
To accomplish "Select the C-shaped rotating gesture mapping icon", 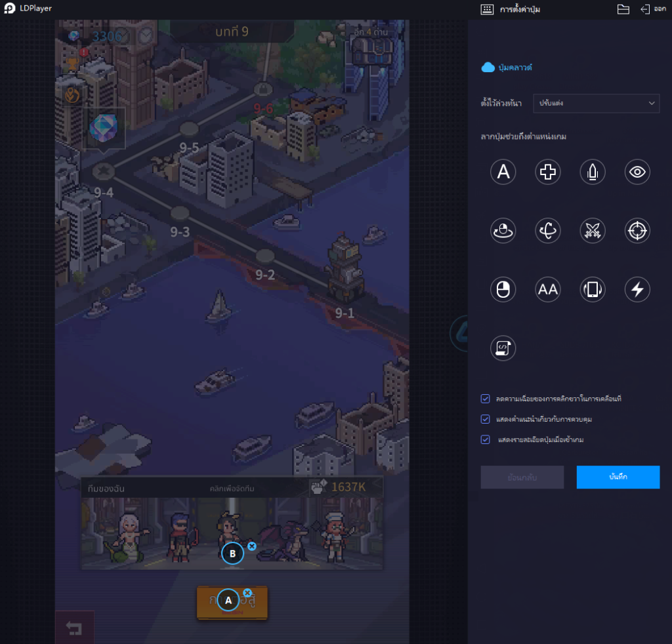I will 548,231.
